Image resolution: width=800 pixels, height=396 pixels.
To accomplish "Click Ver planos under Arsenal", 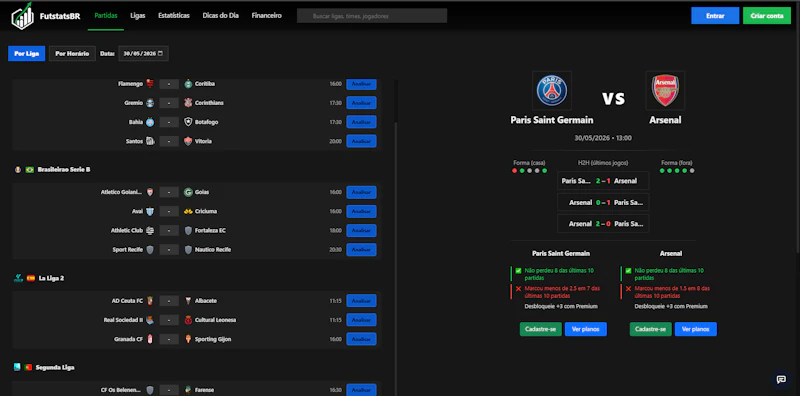I will pos(695,329).
